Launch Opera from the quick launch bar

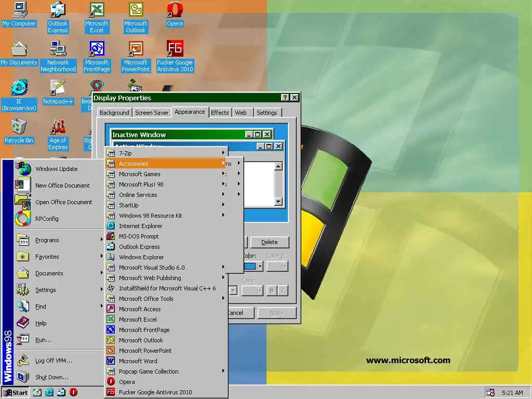[73, 392]
